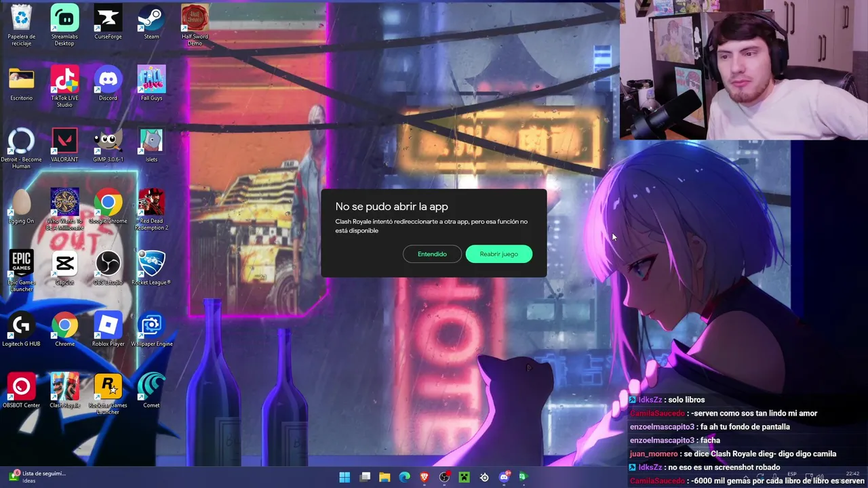The image size is (868, 488).
Task: Click the Entendido button in the dialog
Action: (432, 254)
